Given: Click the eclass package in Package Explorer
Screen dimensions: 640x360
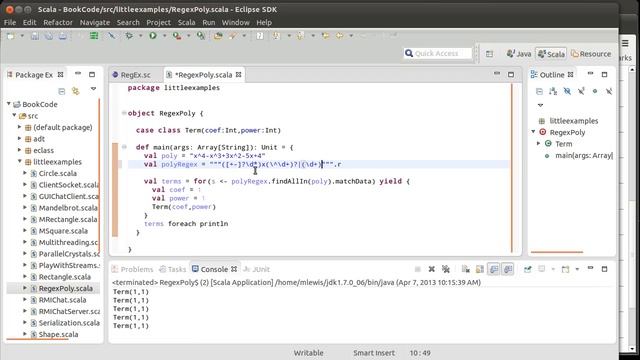Looking at the screenshot, I should (43, 150).
